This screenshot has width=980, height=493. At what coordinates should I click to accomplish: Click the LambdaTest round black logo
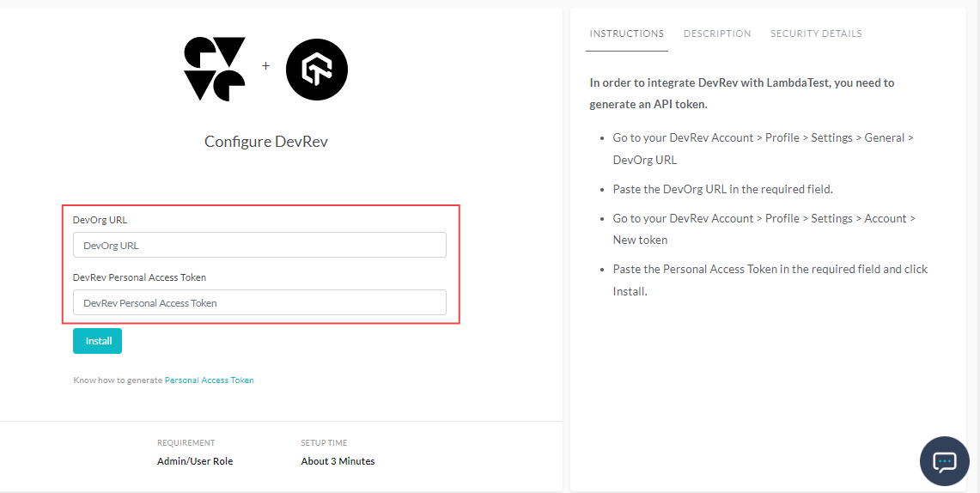[x=316, y=69]
